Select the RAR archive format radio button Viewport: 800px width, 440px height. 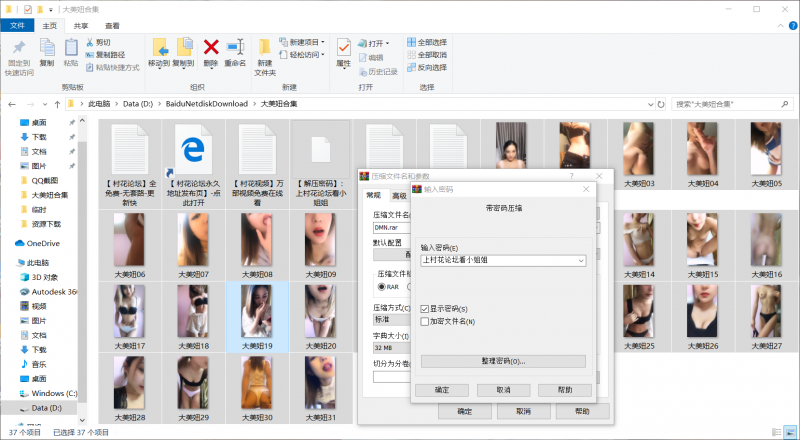click(380, 287)
